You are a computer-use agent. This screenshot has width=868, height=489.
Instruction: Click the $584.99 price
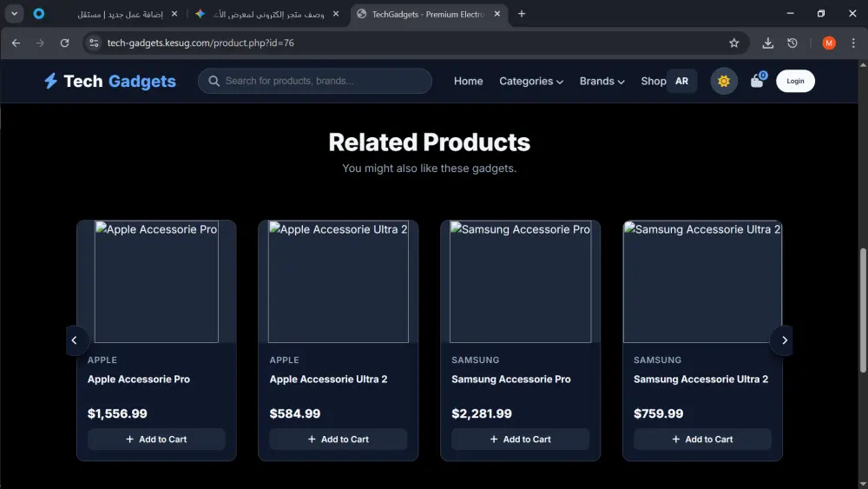pos(295,413)
